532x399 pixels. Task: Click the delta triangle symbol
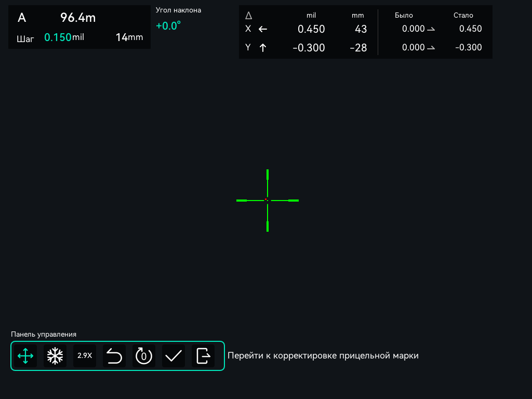click(249, 16)
